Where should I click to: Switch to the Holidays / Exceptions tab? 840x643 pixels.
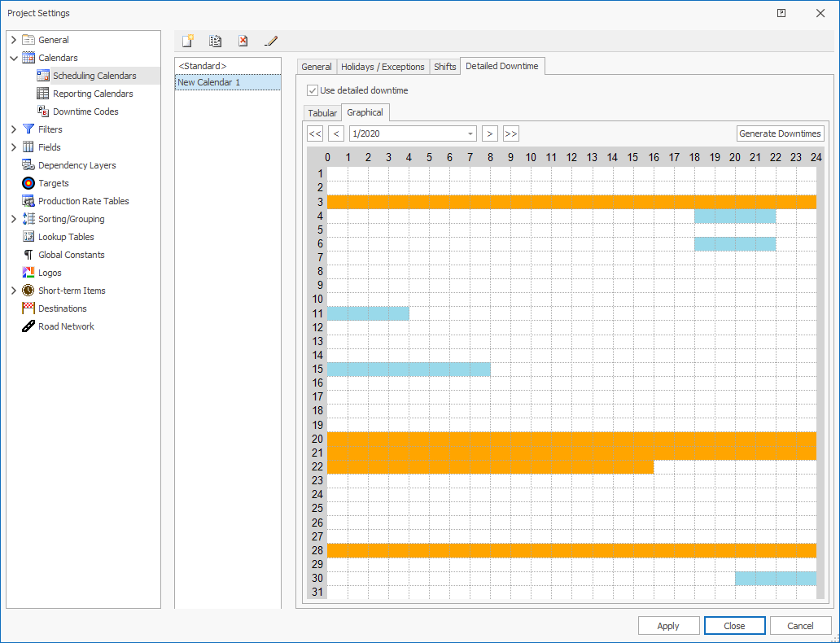point(383,67)
